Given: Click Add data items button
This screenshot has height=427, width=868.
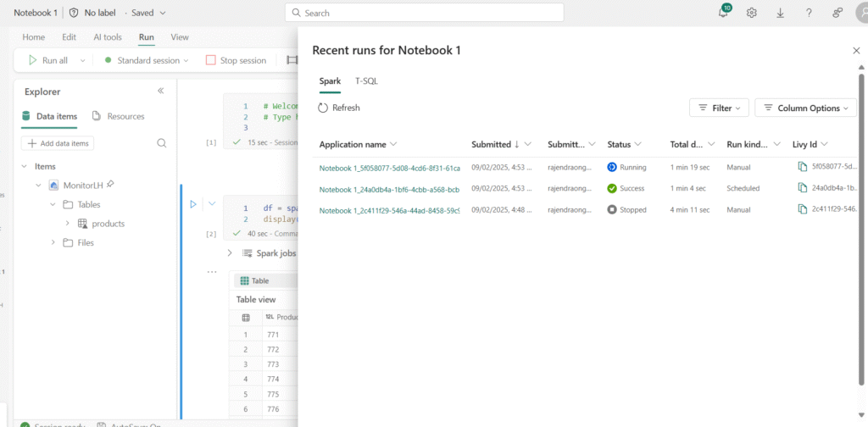Looking at the screenshot, I should click(x=58, y=143).
